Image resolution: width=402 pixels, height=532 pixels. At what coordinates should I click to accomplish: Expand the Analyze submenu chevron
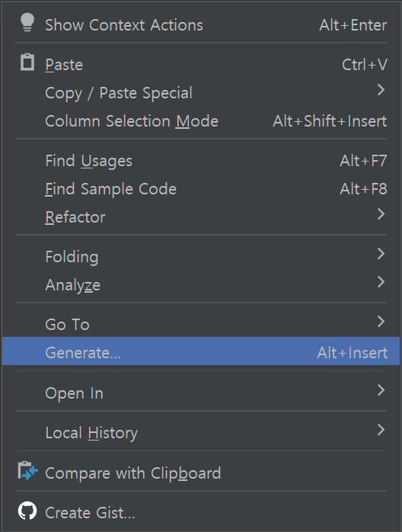[x=381, y=282]
